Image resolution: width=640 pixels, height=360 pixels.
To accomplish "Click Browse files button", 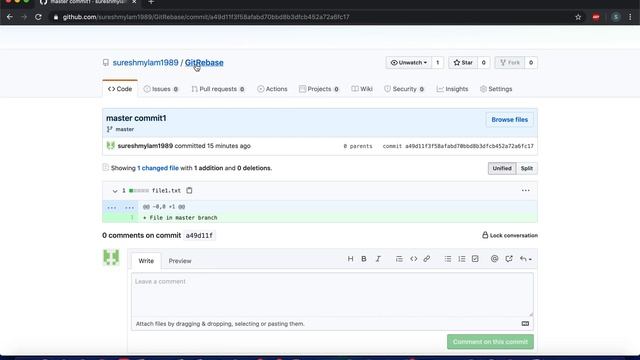I will (x=509, y=120).
